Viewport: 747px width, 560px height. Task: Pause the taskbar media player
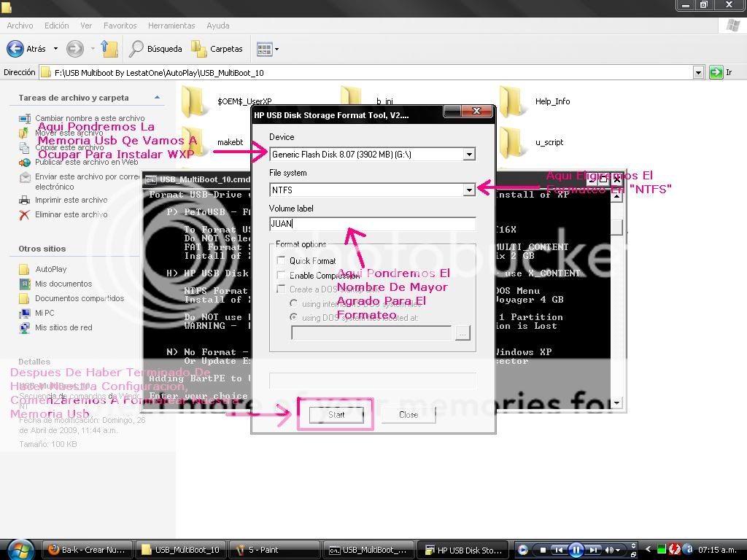pos(576,550)
